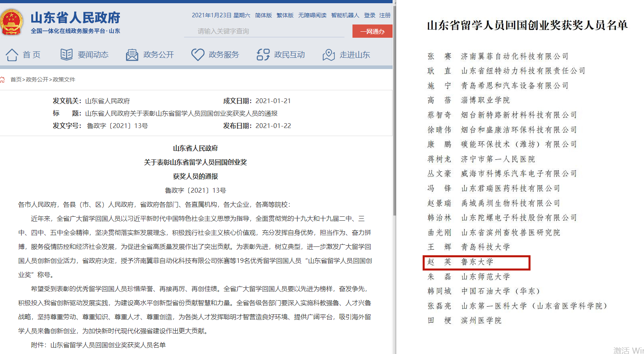Image resolution: width=644 pixels, height=354 pixels.
Task: Click the row 王辉 青岛科技大学
Action: [x=468, y=247]
